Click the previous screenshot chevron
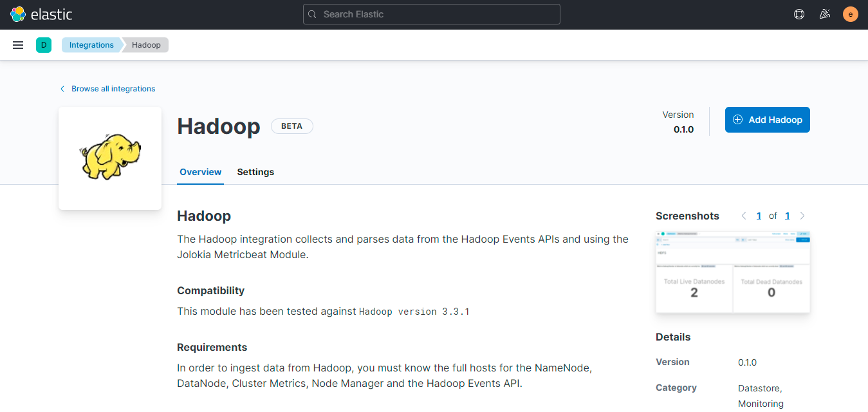This screenshot has width=868, height=412. [744, 216]
